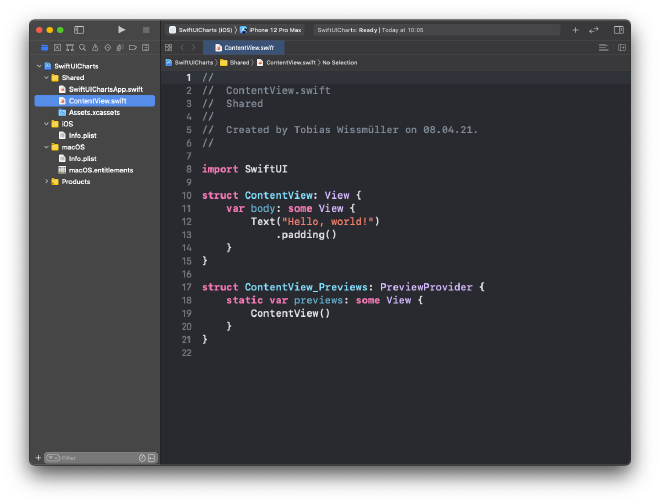Toggle the navigator sidebar panel

tap(79, 30)
